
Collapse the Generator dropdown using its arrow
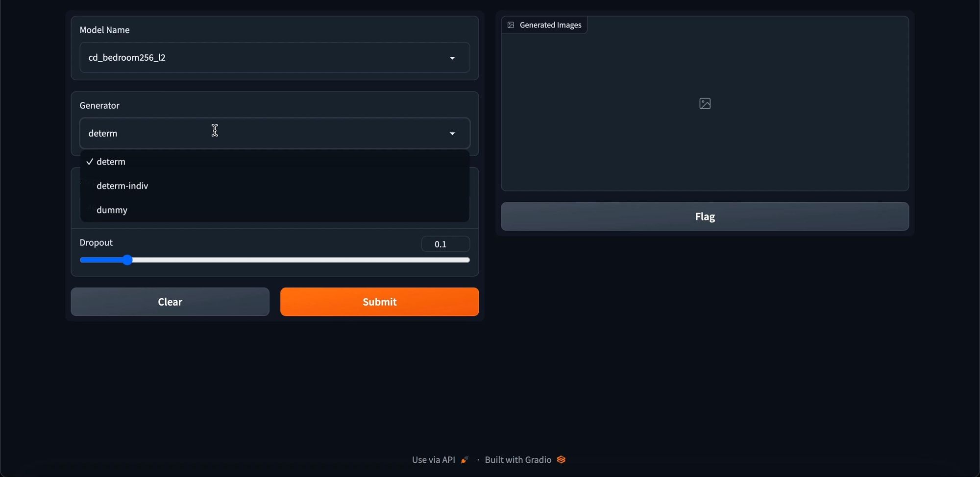(452, 133)
